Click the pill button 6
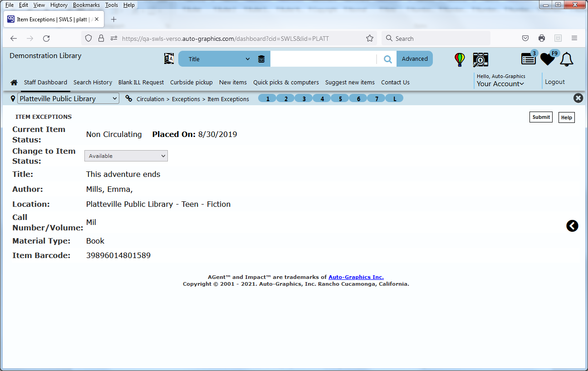Screen dimensions: 588x371 tap(358, 98)
